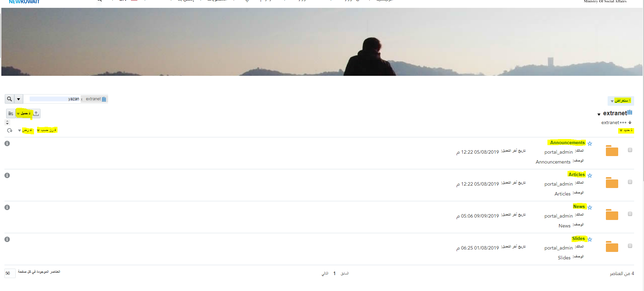Click the Slides folder icon
Screen dimensions: 644x291
pyautogui.click(x=612, y=246)
